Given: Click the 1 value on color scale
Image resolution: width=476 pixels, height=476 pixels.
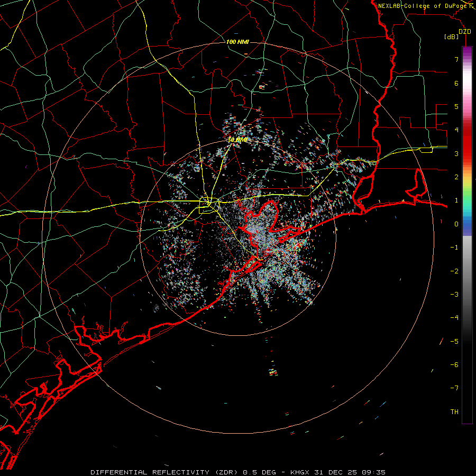Looking at the screenshot, I should tap(456, 200).
